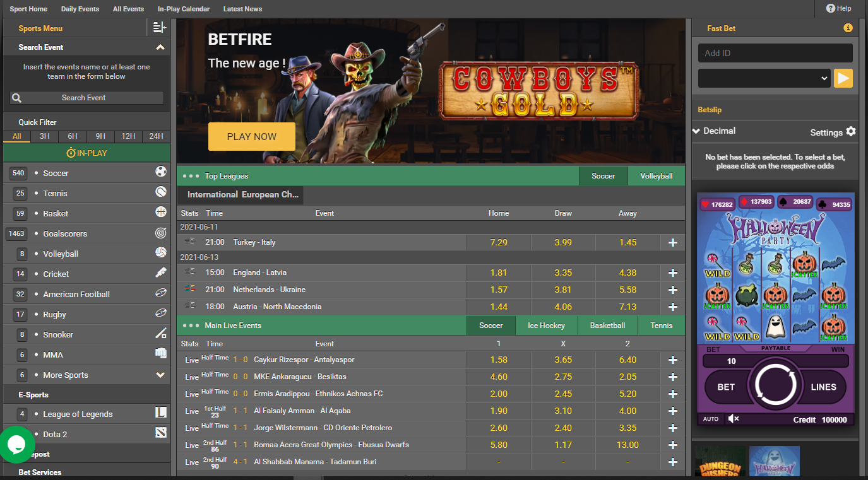
Task: Click the Snooker cue icon
Action: pos(161,334)
